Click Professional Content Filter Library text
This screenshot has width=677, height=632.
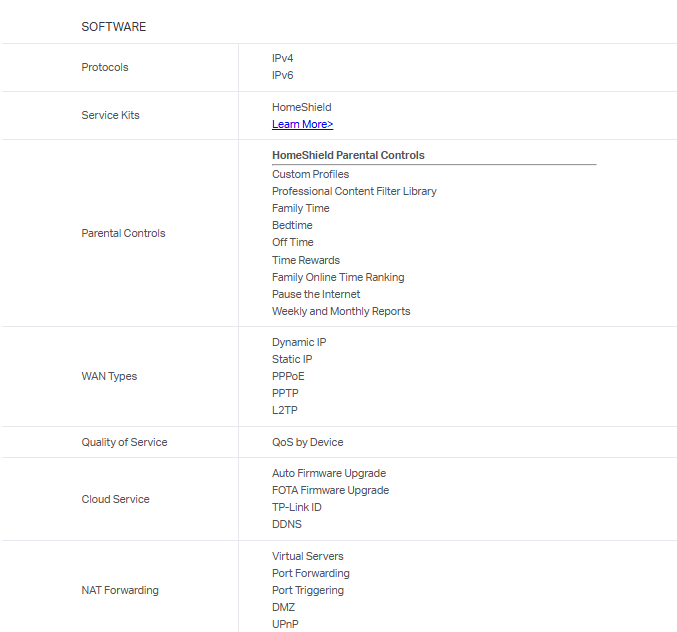pos(354,191)
